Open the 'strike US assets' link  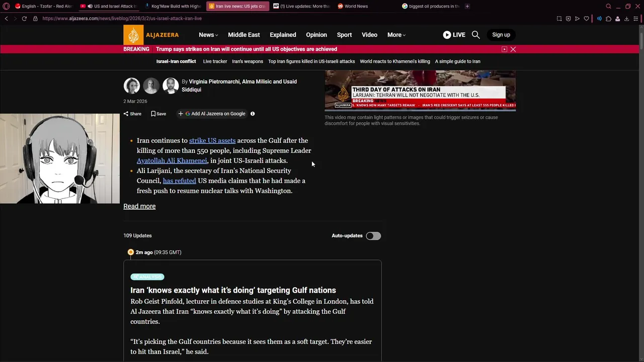[x=212, y=141]
